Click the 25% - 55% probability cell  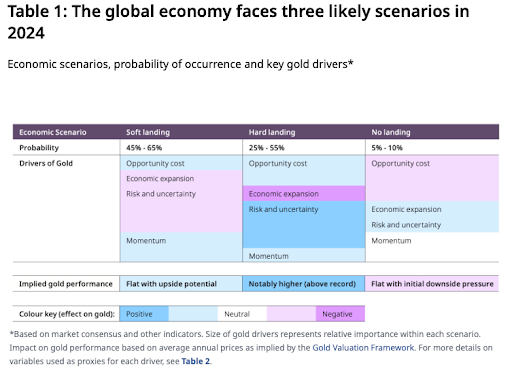point(304,148)
